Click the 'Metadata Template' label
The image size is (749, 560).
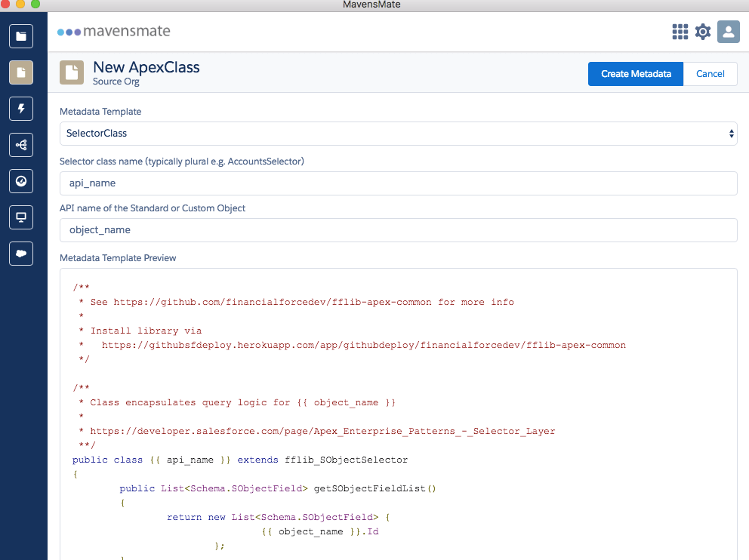pos(100,112)
